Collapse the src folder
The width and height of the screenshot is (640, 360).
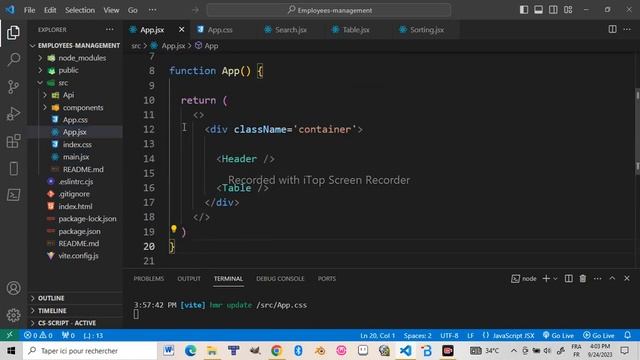75,83
